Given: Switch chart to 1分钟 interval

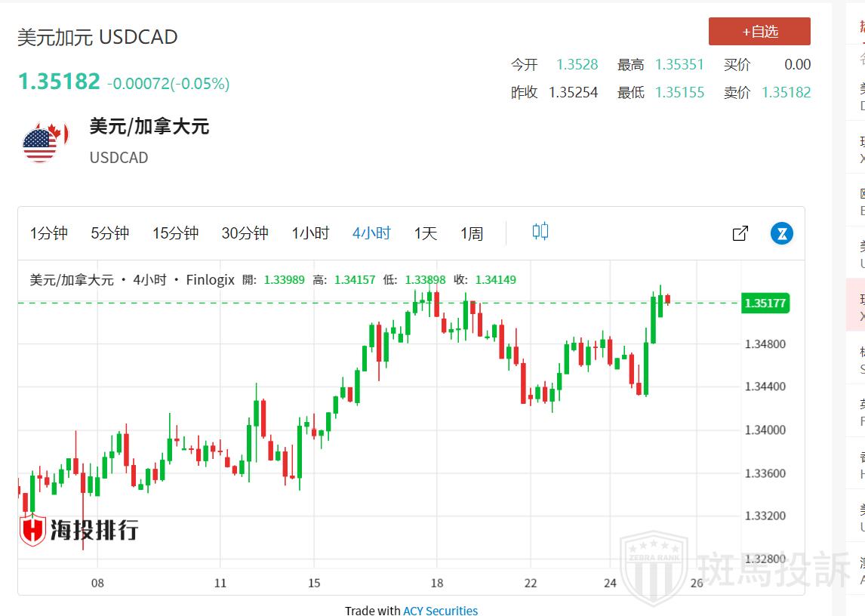Looking at the screenshot, I should pyautogui.click(x=49, y=233).
